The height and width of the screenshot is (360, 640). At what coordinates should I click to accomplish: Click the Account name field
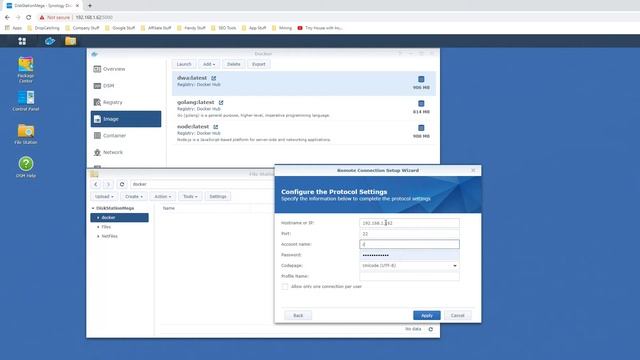409,244
